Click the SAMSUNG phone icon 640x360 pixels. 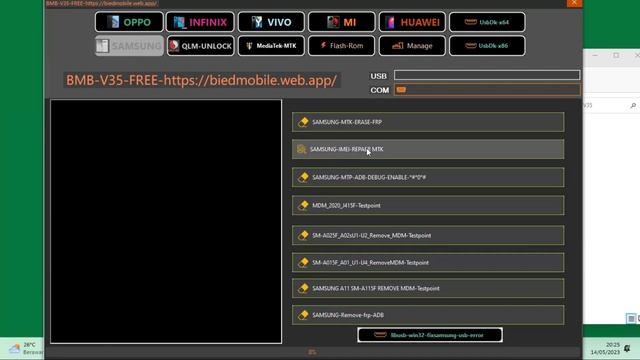102,46
